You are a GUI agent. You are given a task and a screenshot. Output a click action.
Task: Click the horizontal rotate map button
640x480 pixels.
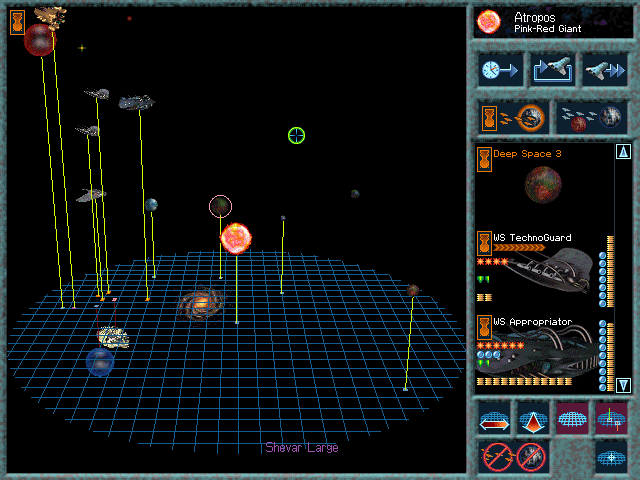pos(494,418)
